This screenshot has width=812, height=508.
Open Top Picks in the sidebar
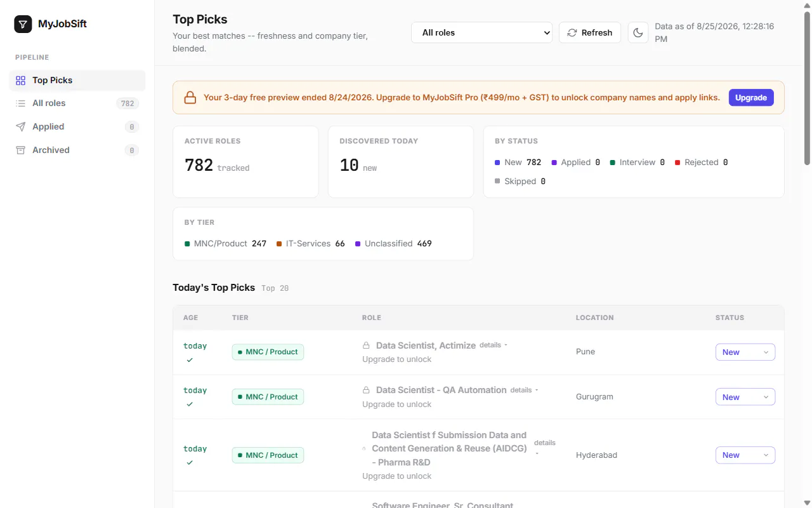(x=77, y=80)
